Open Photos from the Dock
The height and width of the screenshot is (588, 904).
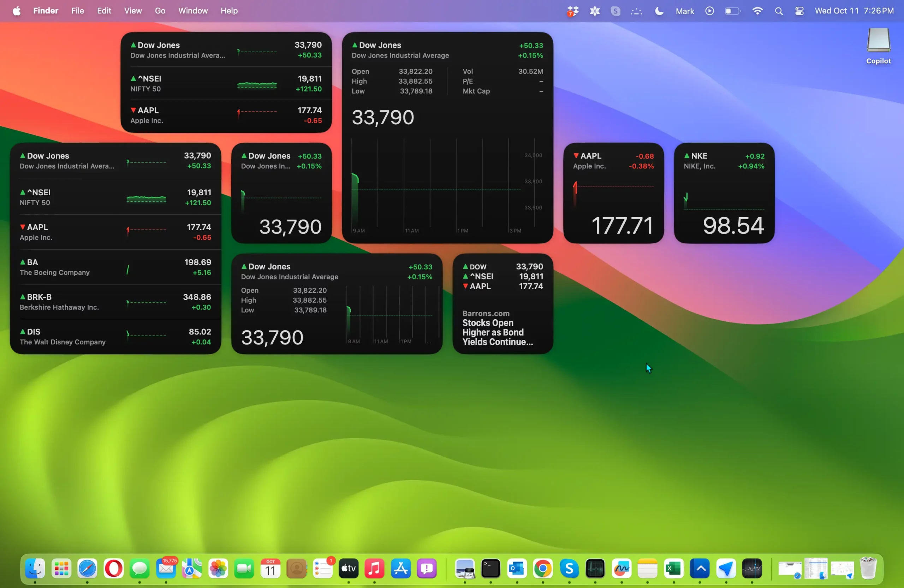coord(218,568)
